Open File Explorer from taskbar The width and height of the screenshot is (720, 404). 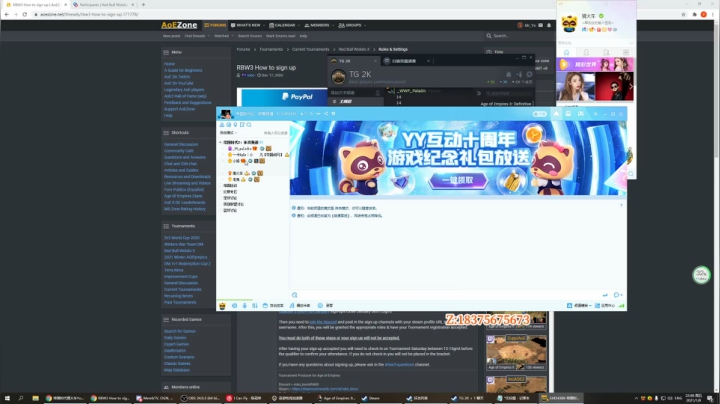tap(35, 398)
